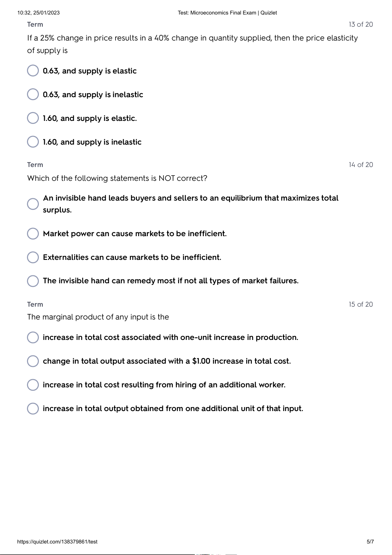Click the '14 of 20' question counter
Screen dimensions: 392x555
361,165
